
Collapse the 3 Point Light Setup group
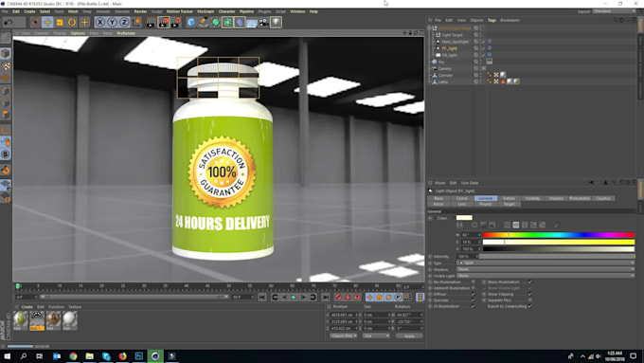429,28
